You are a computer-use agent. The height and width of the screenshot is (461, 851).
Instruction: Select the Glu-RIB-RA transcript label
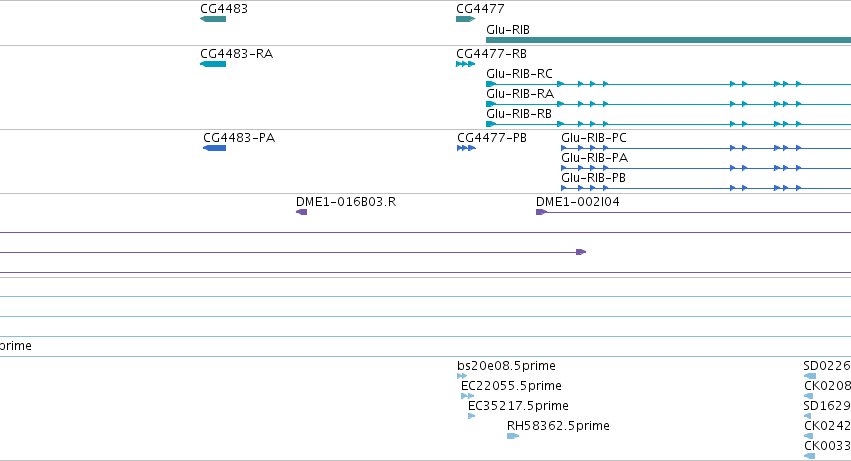coord(520,93)
